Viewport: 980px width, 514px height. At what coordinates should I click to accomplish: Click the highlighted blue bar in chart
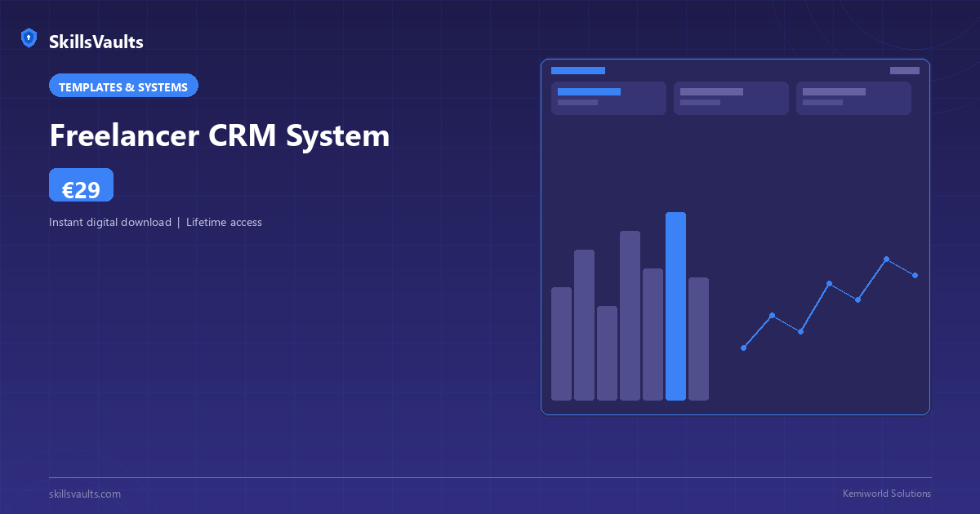tap(675, 306)
